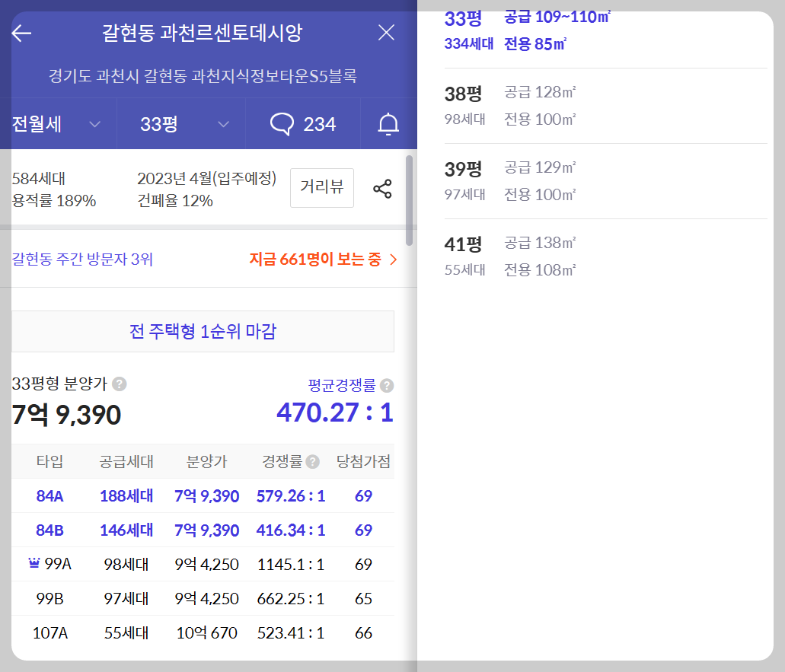The height and width of the screenshot is (672, 785).
Task: Close the 과천르센토데시앙 panel with the X
Action: click(386, 33)
